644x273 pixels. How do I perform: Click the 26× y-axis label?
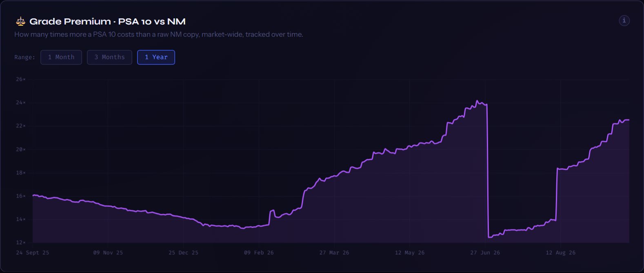click(x=21, y=79)
